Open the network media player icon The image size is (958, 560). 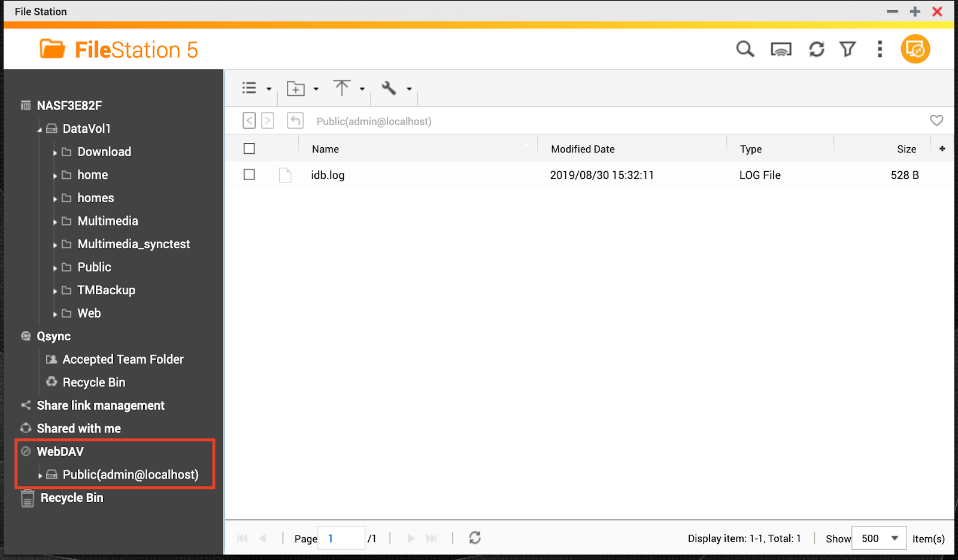coord(781,50)
